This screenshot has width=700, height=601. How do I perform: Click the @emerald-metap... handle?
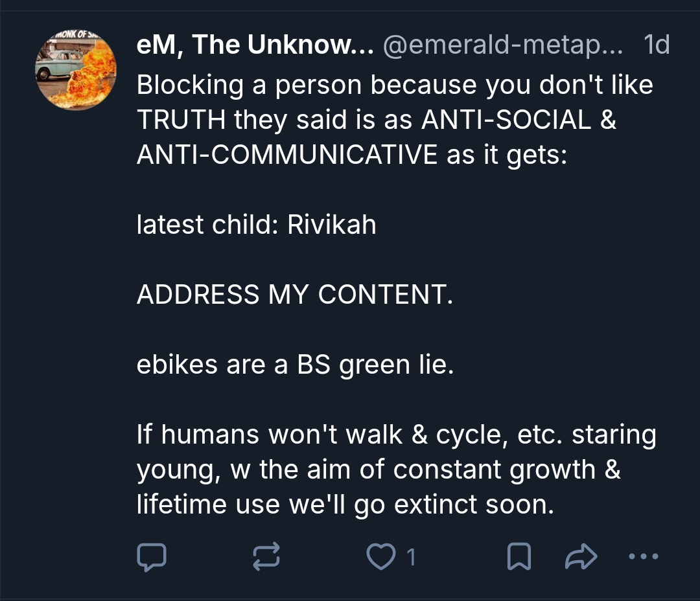pyautogui.click(x=503, y=46)
